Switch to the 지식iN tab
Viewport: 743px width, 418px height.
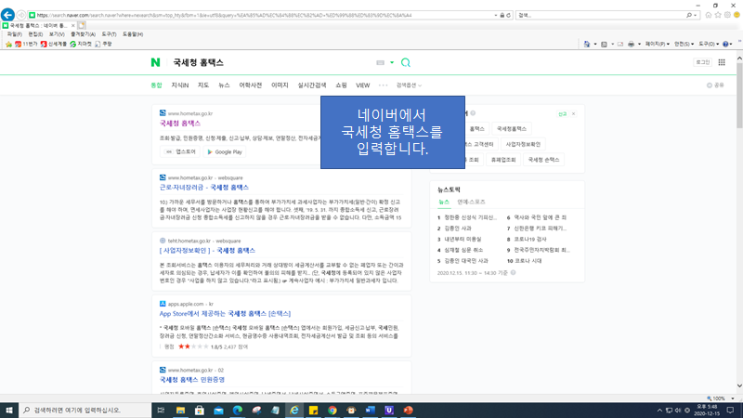[x=180, y=85]
